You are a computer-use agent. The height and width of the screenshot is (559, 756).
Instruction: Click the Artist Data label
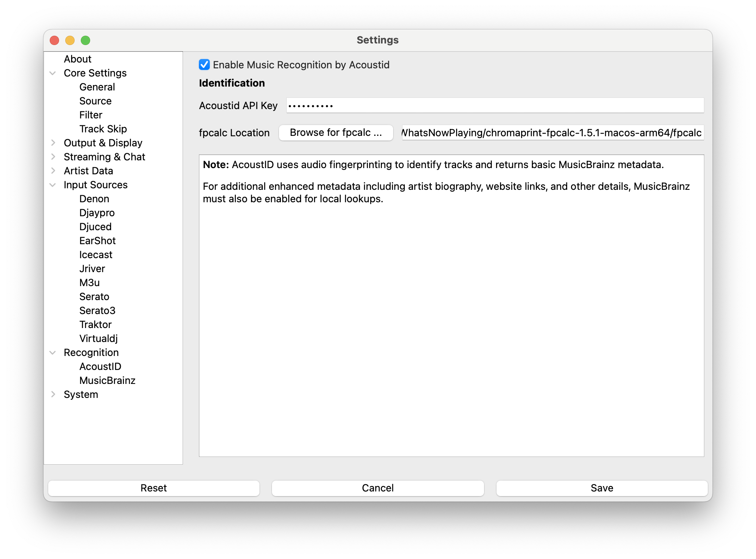tap(88, 171)
